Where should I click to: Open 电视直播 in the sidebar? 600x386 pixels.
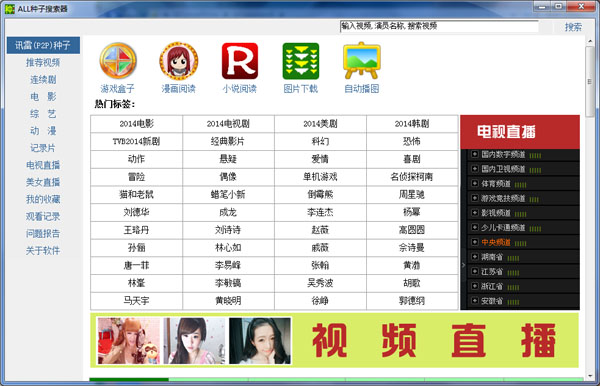tap(43, 165)
